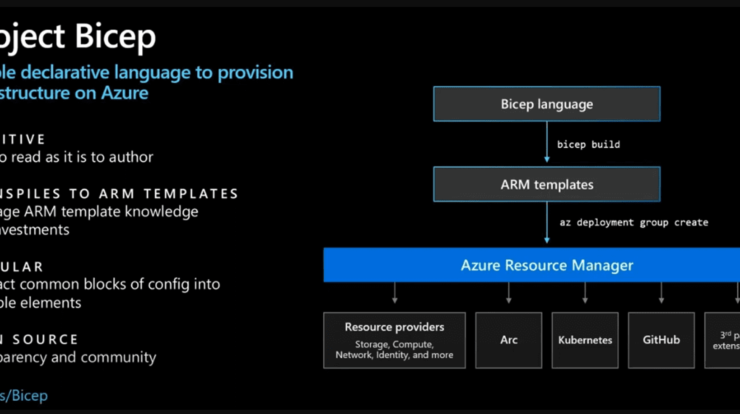Click the 'ole elements' text line
The height and width of the screenshot is (414, 740).
coord(41,303)
